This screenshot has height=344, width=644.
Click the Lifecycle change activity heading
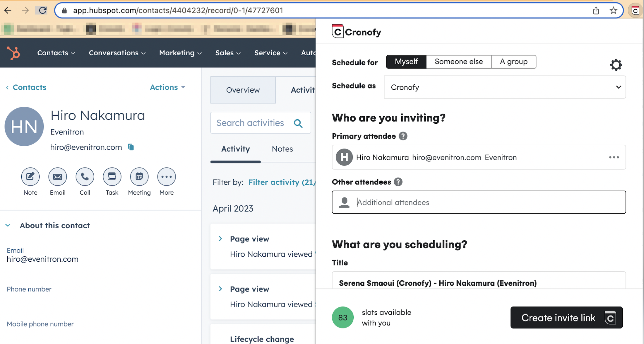coord(262,339)
